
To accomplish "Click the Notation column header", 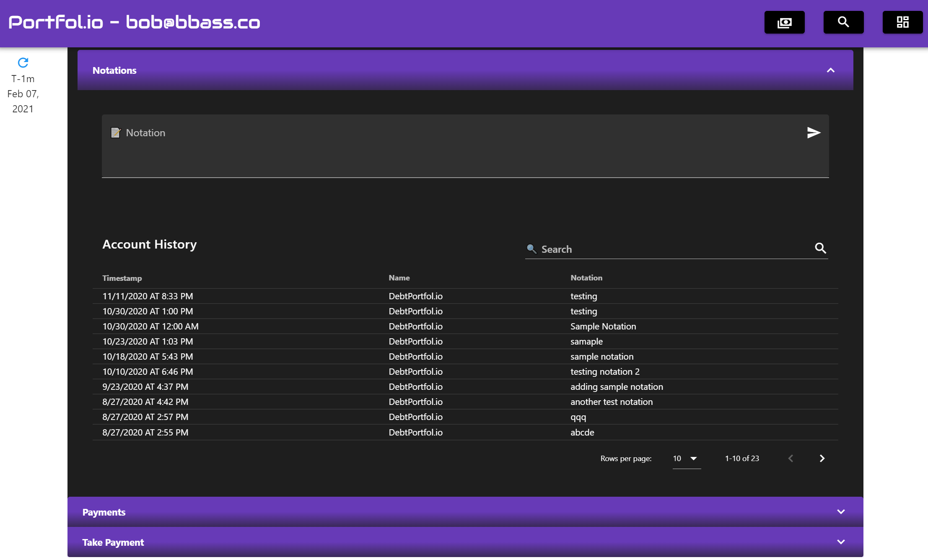I will pyautogui.click(x=586, y=278).
